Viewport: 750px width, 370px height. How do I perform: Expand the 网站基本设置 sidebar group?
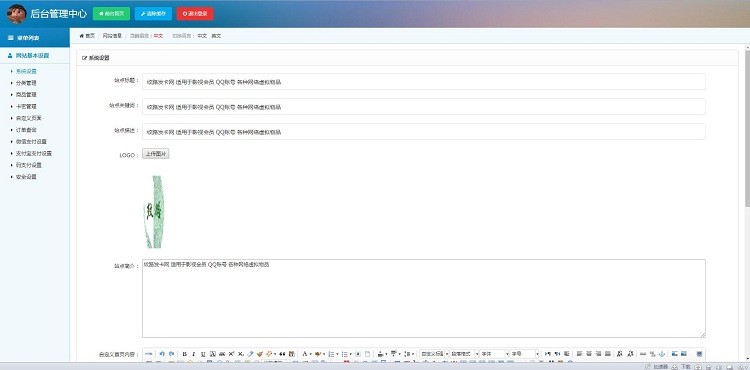34,55
